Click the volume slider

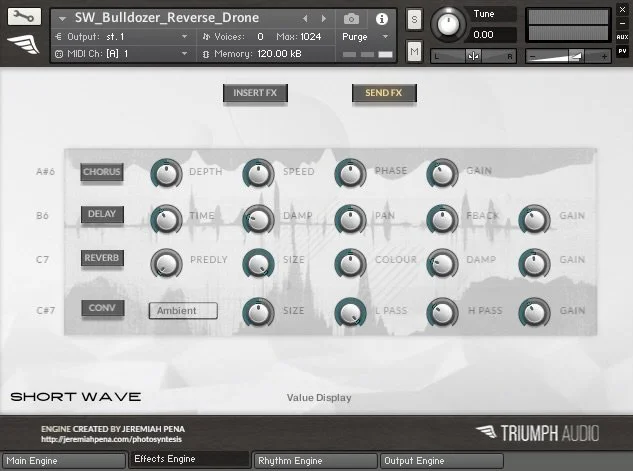(x=568, y=56)
